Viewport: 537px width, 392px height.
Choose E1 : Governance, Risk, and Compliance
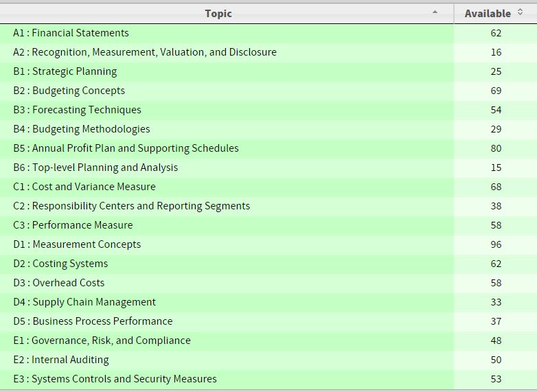tap(102, 341)
